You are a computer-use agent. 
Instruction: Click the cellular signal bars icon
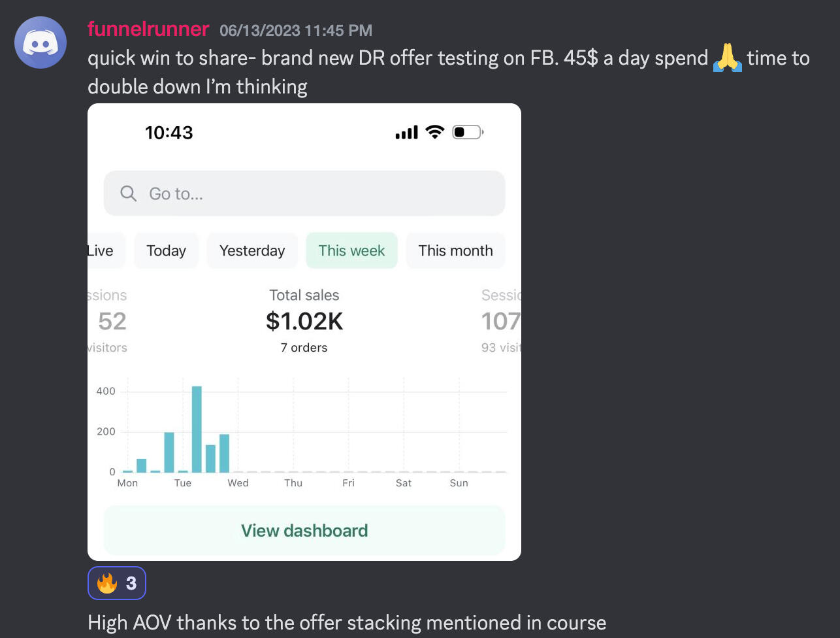406,133
